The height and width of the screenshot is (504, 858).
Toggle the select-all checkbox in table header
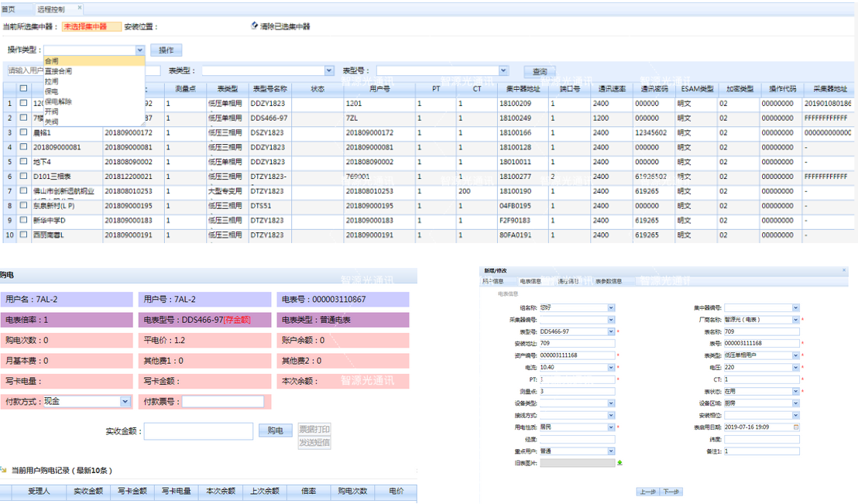(x=23, y=88)
